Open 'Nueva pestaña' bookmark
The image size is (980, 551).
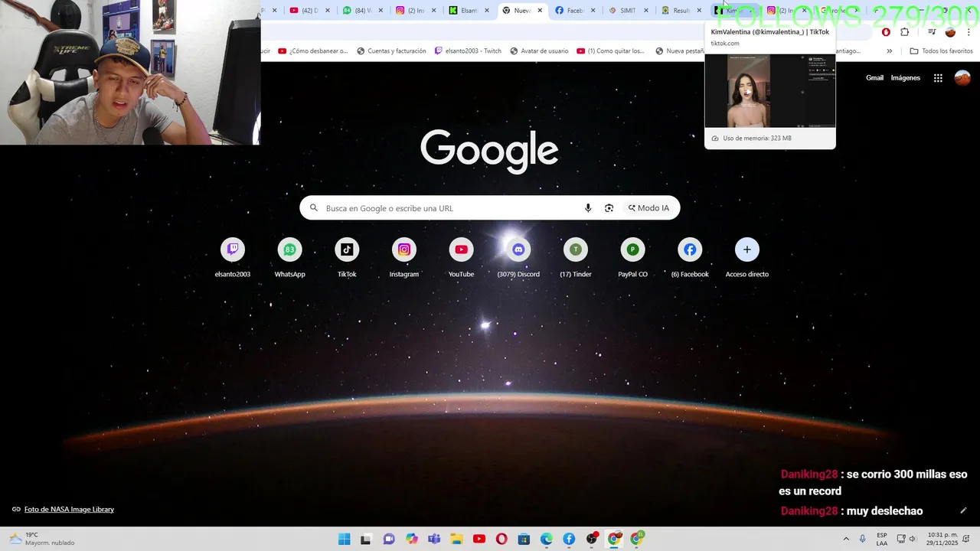680,51
